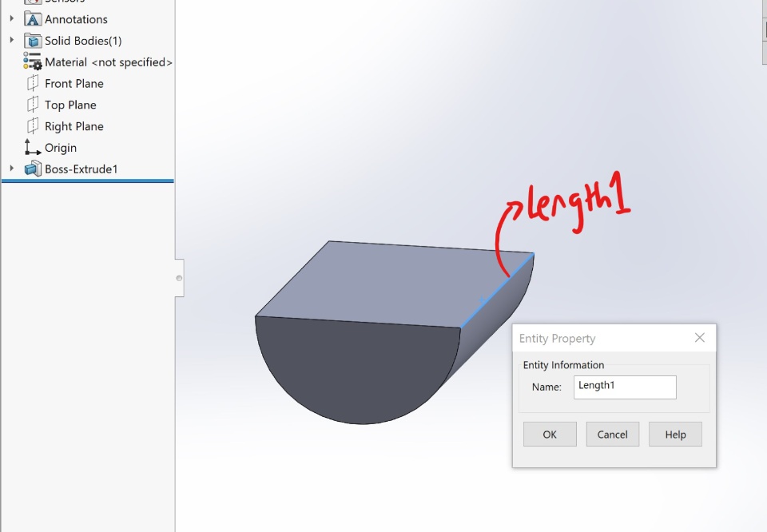Click the Origin axes icon
This screenshot has width=767, height=532.
(32, 147)
